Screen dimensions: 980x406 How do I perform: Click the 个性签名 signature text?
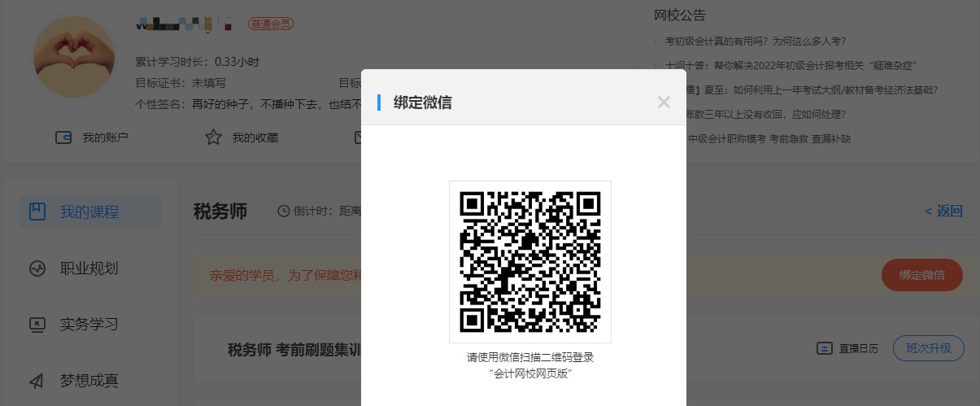[247, 104]
